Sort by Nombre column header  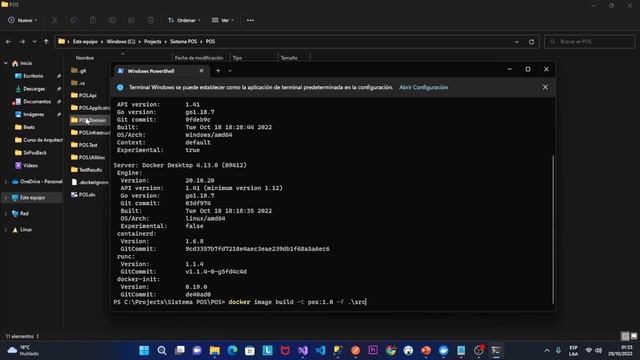tap(85, 58)
